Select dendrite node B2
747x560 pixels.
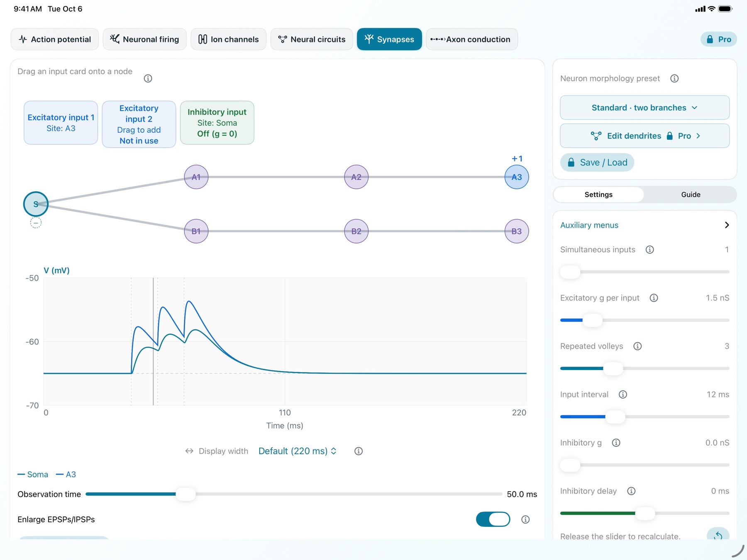tap(356, 231)
